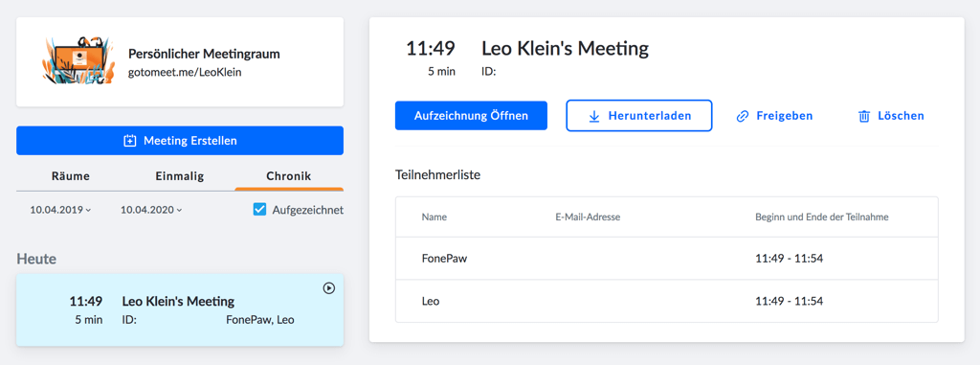Select the Chronik tab

289,176
